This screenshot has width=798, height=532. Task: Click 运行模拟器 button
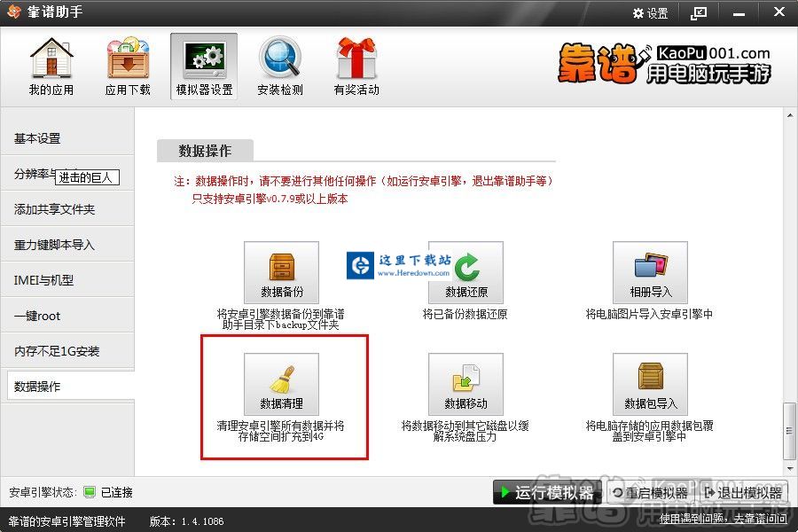coord(547,492)
